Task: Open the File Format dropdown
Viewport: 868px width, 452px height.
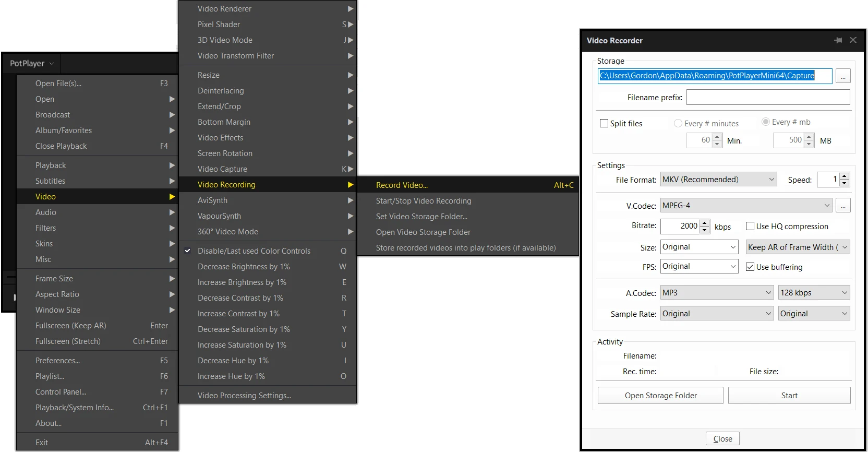Action: pyautogui.click(x=719, y=180)
